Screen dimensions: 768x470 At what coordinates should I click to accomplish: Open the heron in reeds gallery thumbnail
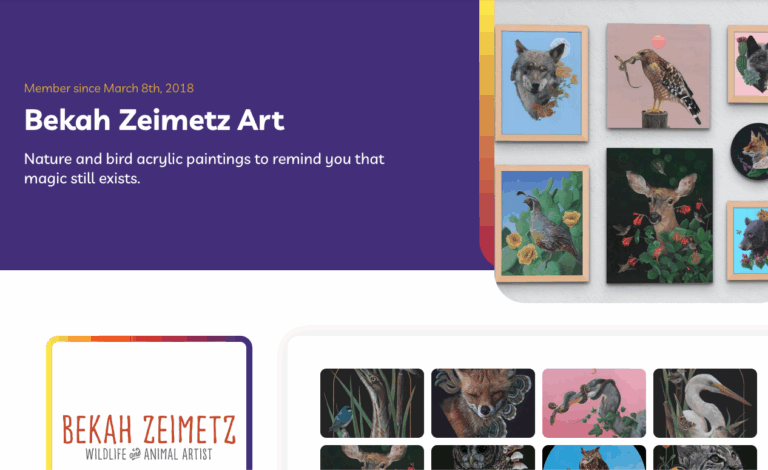372,403
